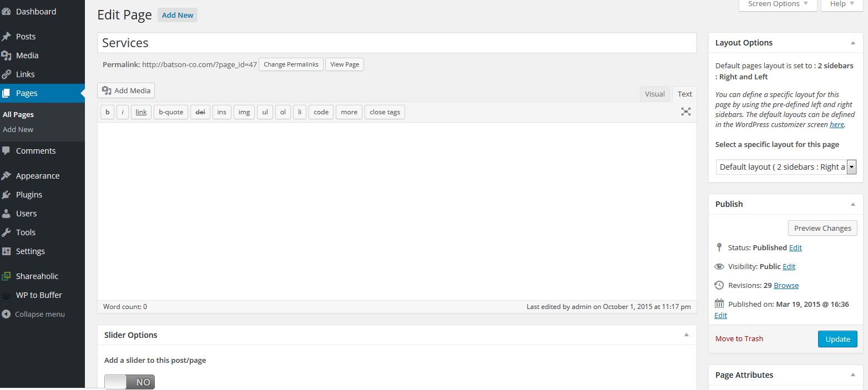The height and width of the screenshot is (390, 868).
Task: Open Media via its sidebar icon
Action: click(x=6, y=55)
